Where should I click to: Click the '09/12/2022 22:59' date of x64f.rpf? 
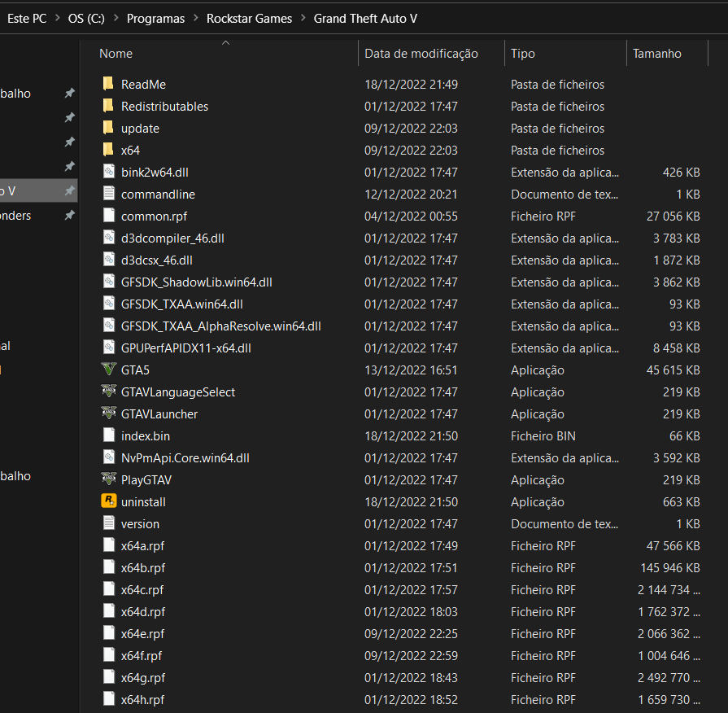[x=411, y=655]
